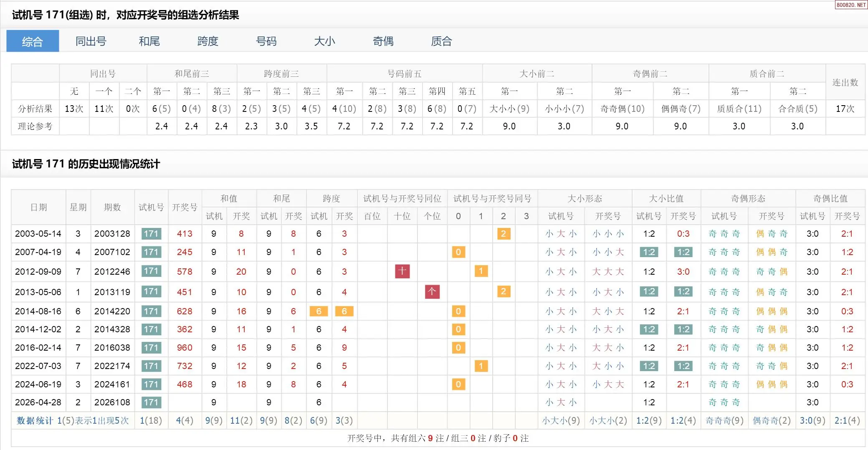868x450 pixels.
Task: Open the 同出号 tab
Action: click(x=91, y=41)
